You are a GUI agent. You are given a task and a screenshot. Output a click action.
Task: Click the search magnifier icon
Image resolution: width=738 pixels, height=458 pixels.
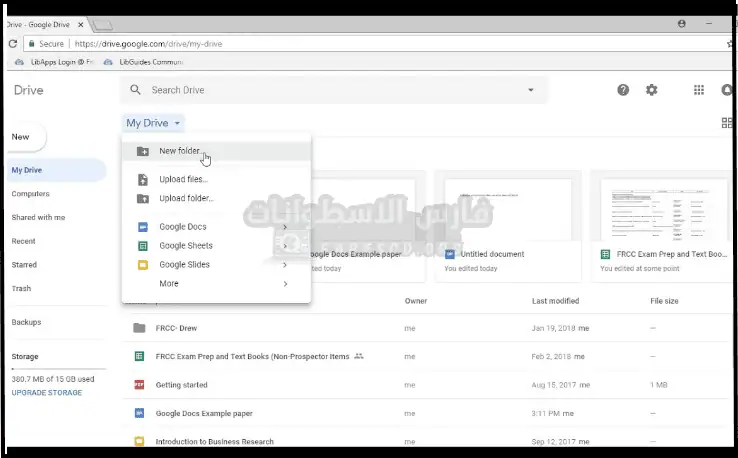point(136,90)
